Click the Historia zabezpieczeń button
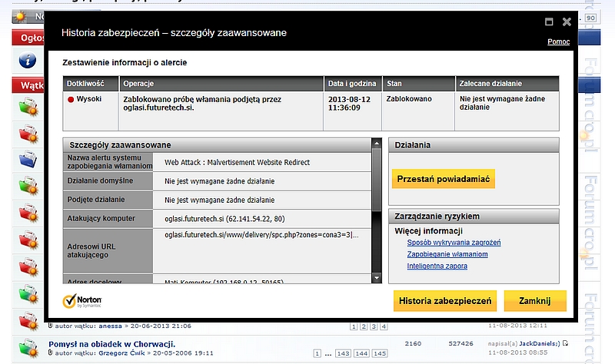Image resolution: width=615 pixels, height=364 pixels. point(444,300)
